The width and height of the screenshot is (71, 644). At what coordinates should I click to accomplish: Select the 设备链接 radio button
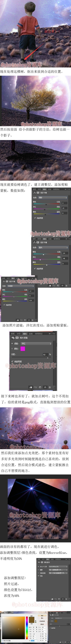pos(38,573)
